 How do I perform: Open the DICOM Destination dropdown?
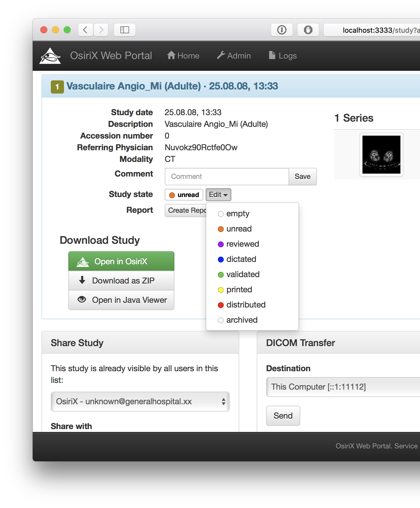click(x=343, y=387)
